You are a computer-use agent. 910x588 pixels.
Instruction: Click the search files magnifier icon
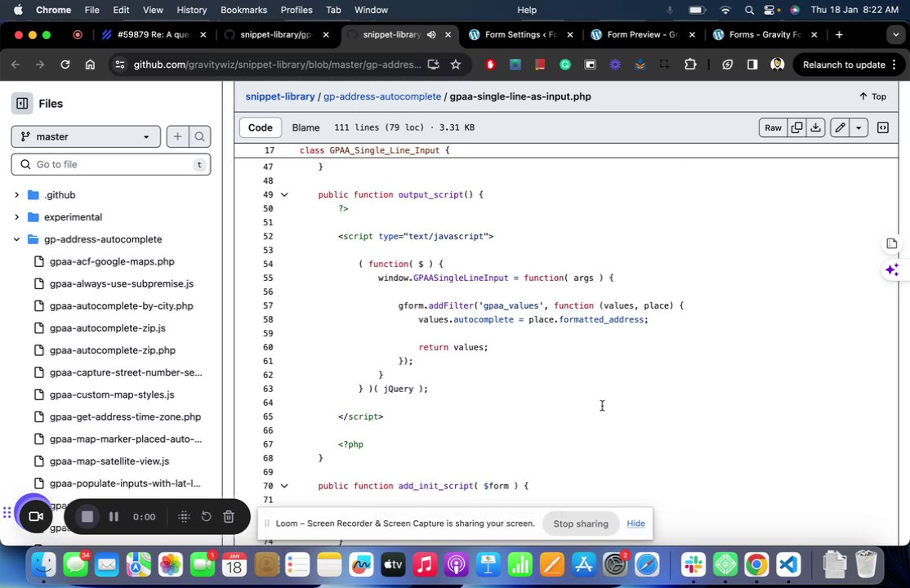point(199,136)
